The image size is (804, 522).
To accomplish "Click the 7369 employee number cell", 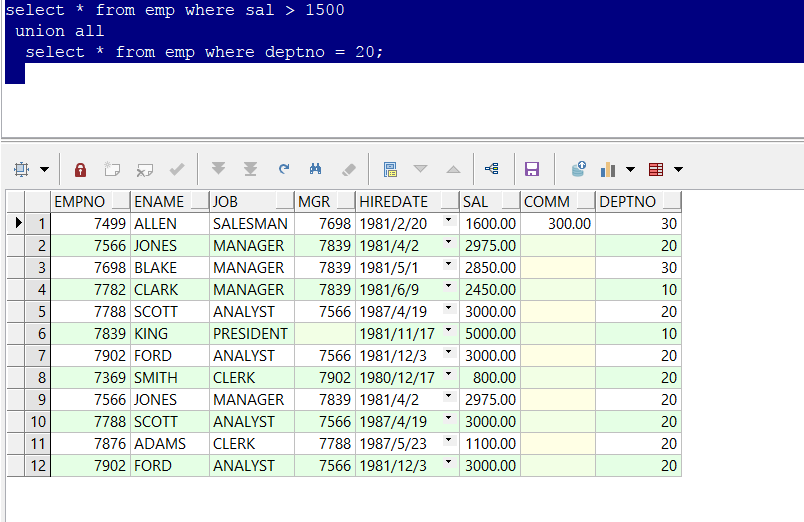I will (91, 378).
